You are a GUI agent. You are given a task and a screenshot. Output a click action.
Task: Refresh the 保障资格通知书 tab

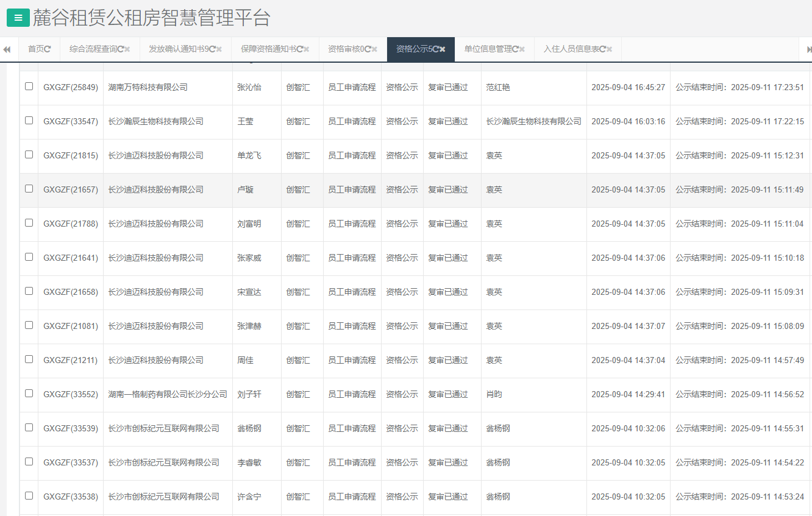click(299, 49)
